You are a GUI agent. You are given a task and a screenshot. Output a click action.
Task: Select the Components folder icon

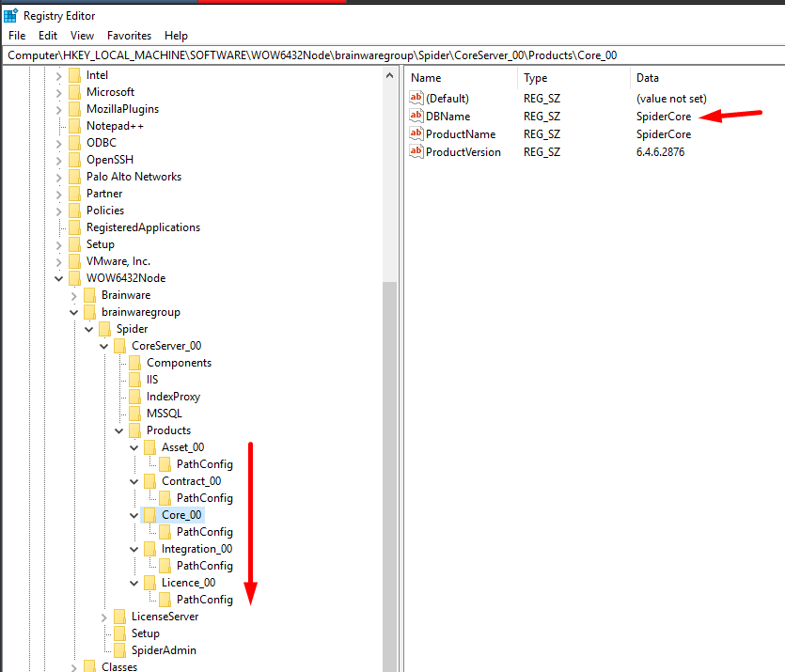pyautogui.click(x=134, y=363)
